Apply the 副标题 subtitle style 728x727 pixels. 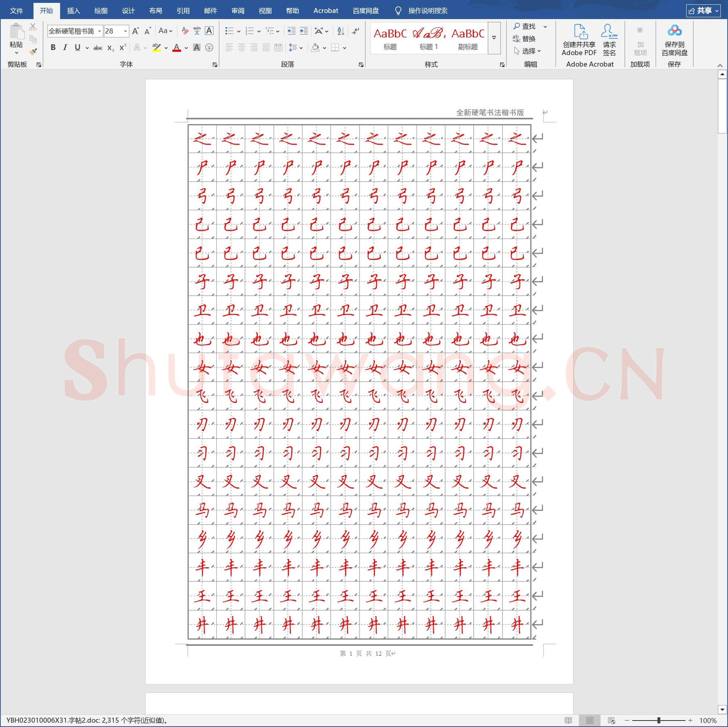click(x=468, y=38)
